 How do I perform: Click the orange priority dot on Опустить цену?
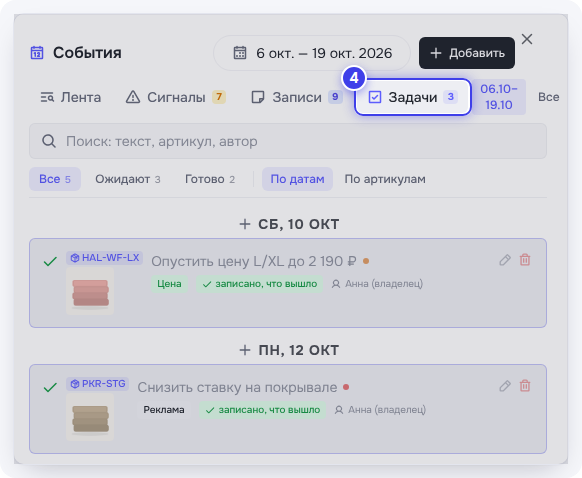366,261
